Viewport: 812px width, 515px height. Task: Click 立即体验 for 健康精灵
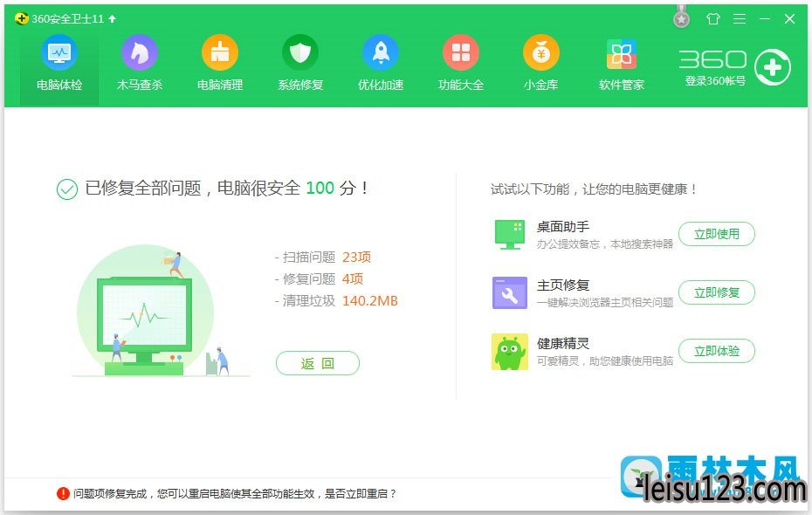coord(717,351)
